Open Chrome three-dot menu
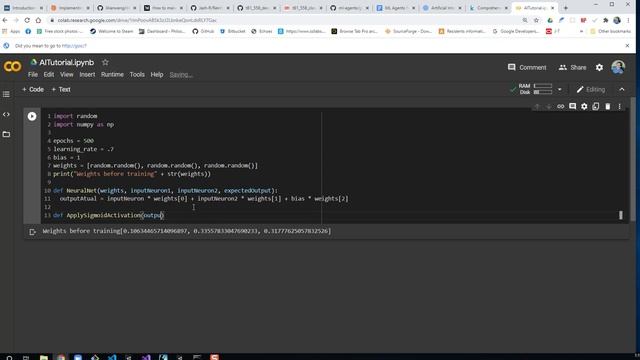Image resolution: width=640 pixels, height=360 pixels. coord(629,20)
